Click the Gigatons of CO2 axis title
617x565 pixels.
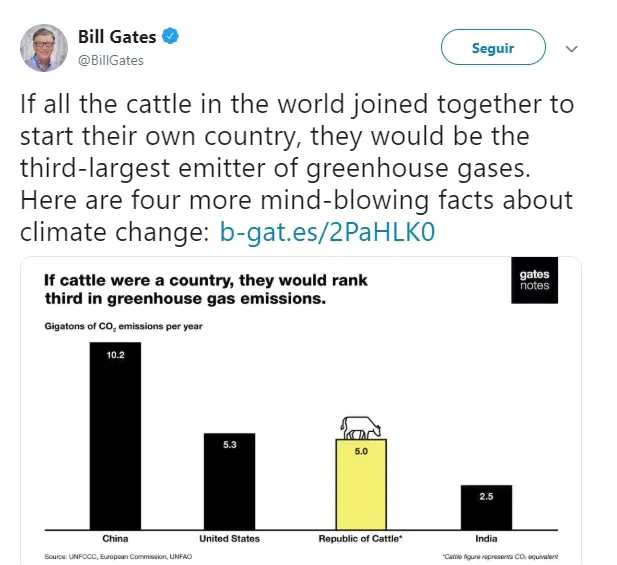pos(123,327)
